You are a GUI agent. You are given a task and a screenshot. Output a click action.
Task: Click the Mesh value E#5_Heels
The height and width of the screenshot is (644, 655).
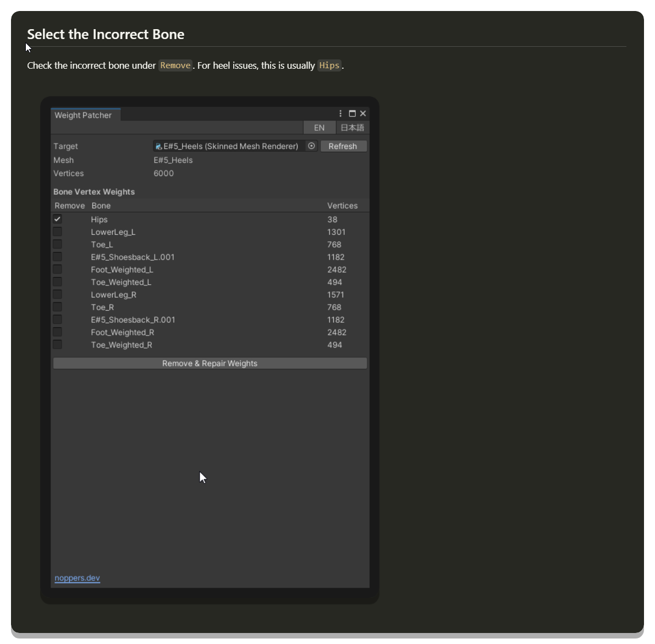coord(173,161)
